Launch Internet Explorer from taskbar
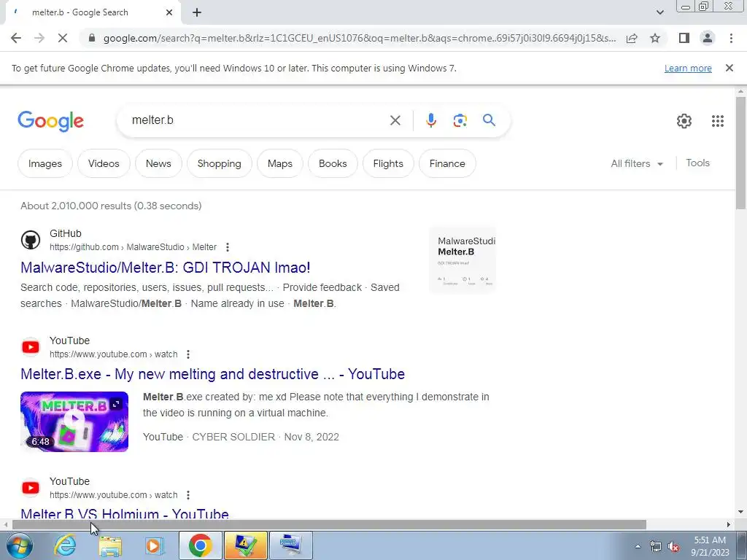747x560 pixels. [65, 545]
